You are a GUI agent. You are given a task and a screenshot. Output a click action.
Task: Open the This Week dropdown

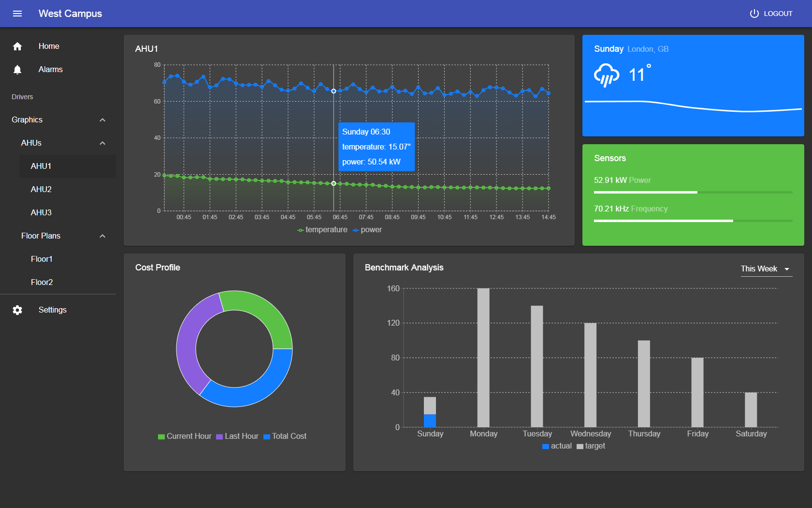(766, 269)
